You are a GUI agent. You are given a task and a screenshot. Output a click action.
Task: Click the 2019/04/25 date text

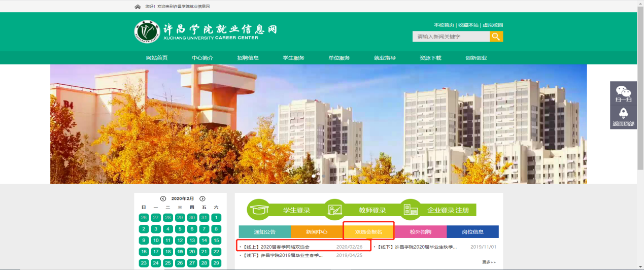tap(349, 255)
